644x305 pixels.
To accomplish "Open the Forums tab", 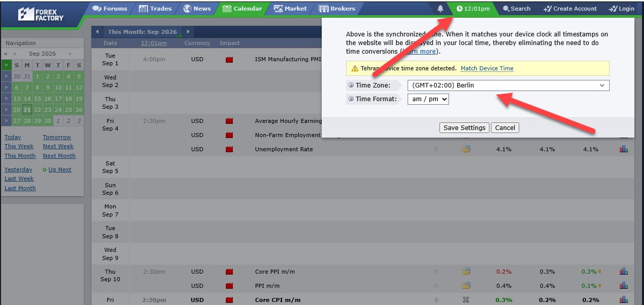I will click(x=110, y=9).
